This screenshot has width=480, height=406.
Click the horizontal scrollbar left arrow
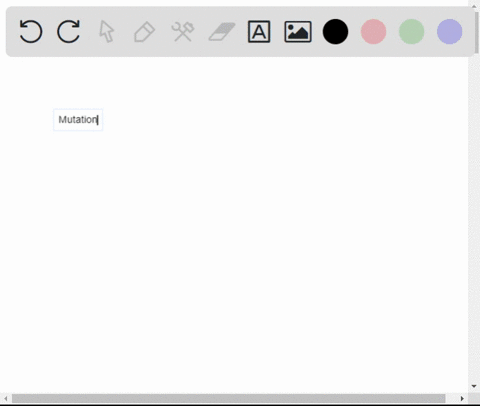[6, 398]
